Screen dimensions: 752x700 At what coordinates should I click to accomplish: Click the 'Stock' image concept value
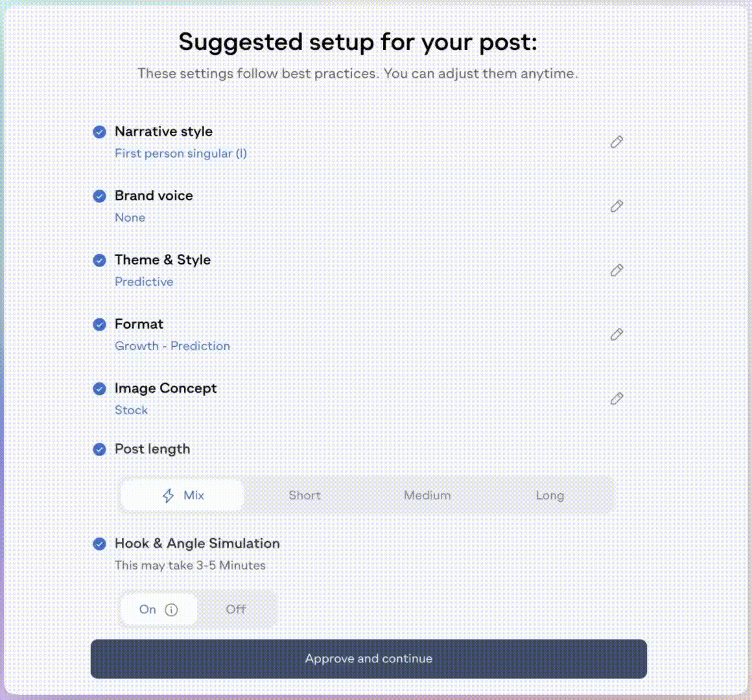[132, 410]
